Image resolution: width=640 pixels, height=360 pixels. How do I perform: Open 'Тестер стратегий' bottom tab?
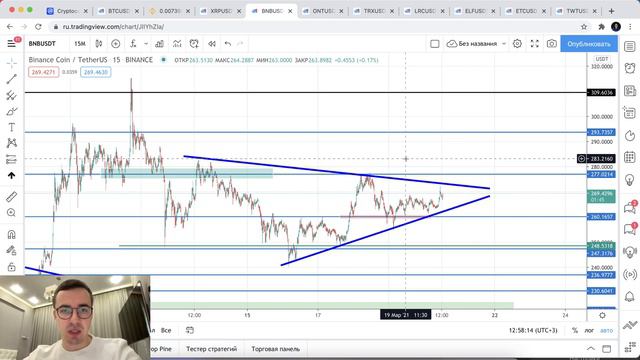click(x=211, y=349)
